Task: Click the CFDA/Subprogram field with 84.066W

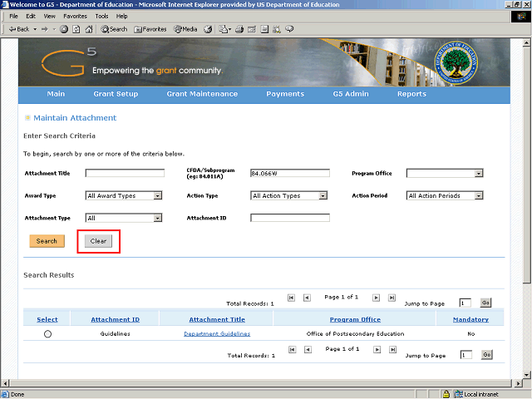Action: pos(290,174)
